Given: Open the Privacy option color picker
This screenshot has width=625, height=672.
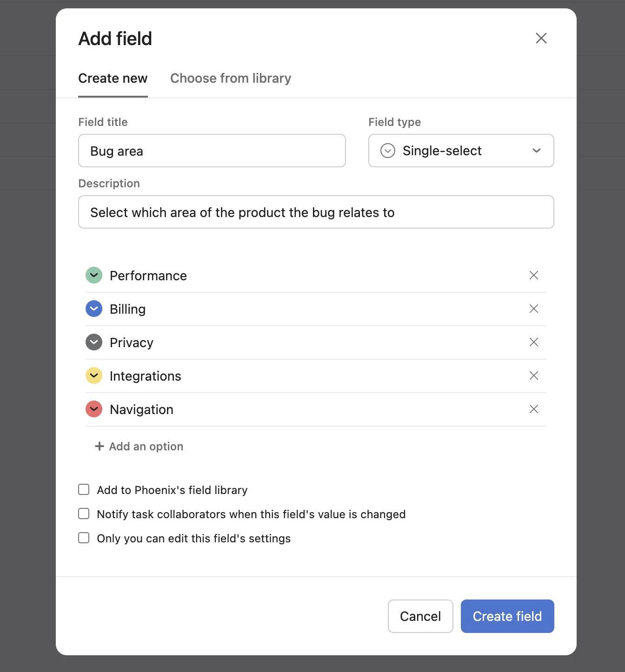Looking at the screenshot, I should pos(93,342).
